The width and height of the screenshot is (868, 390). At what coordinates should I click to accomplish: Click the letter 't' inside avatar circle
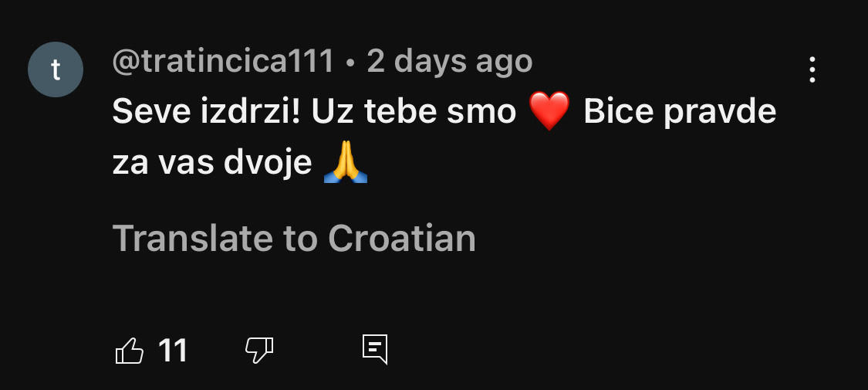(56, 70)
